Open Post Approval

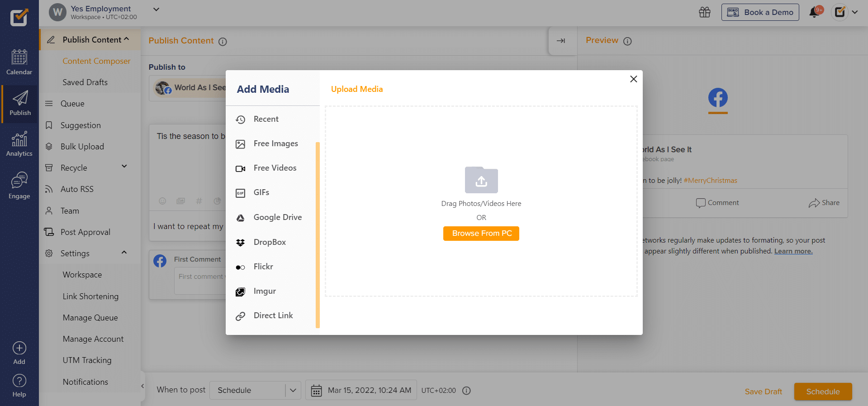click(85, 232)
